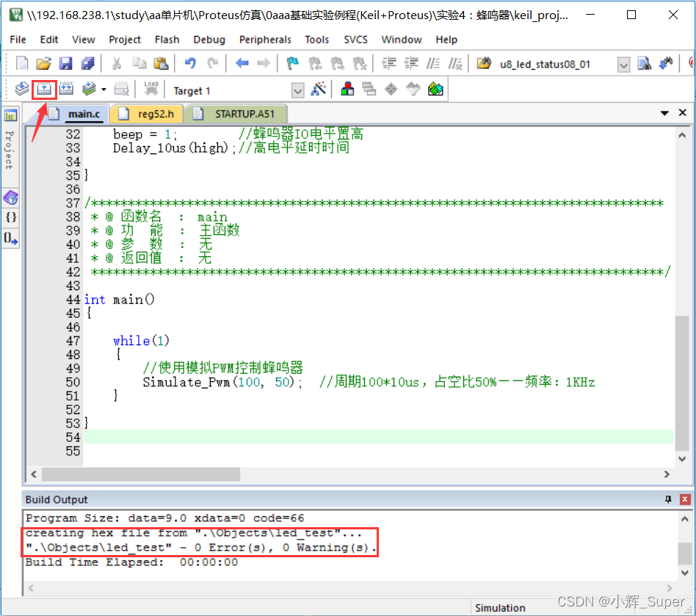Navigate backwards with blue left arrow

(242, 63)
